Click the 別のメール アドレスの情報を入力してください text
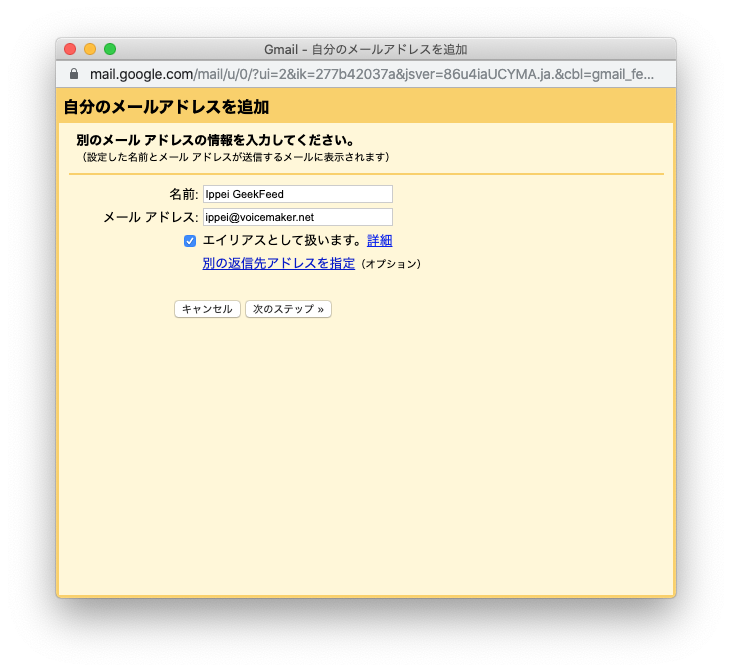Image resolution: width=732 pixels, height=672 pixels. pyautogui.click(x=215, y=140)
